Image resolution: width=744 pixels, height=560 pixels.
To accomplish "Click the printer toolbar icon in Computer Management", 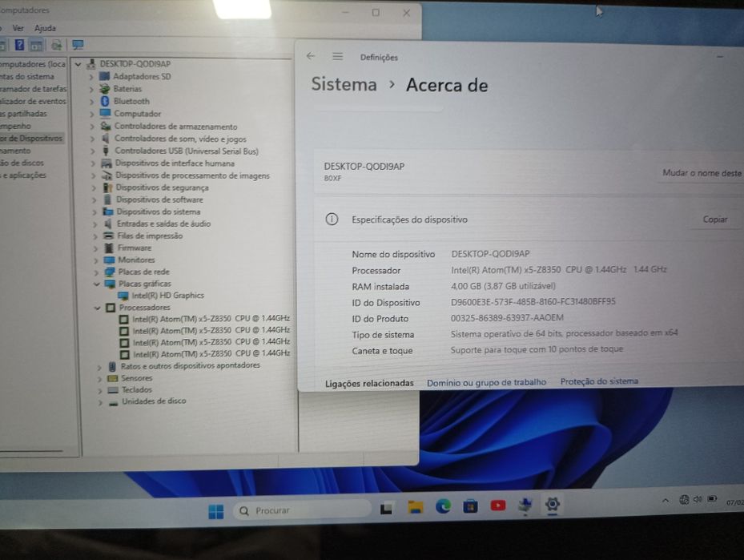I will [57, 45].
